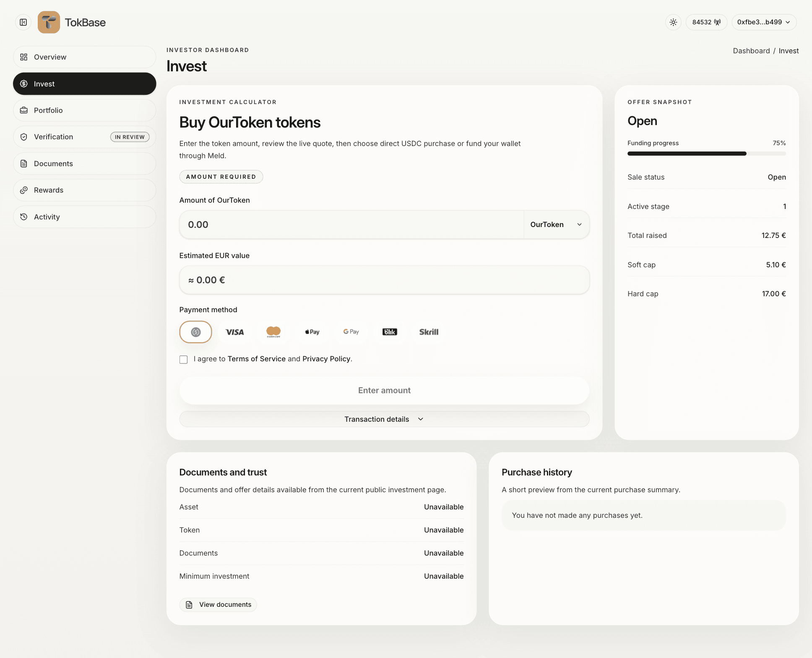Choose Apple Pay payment method

(x=312, y=332)
